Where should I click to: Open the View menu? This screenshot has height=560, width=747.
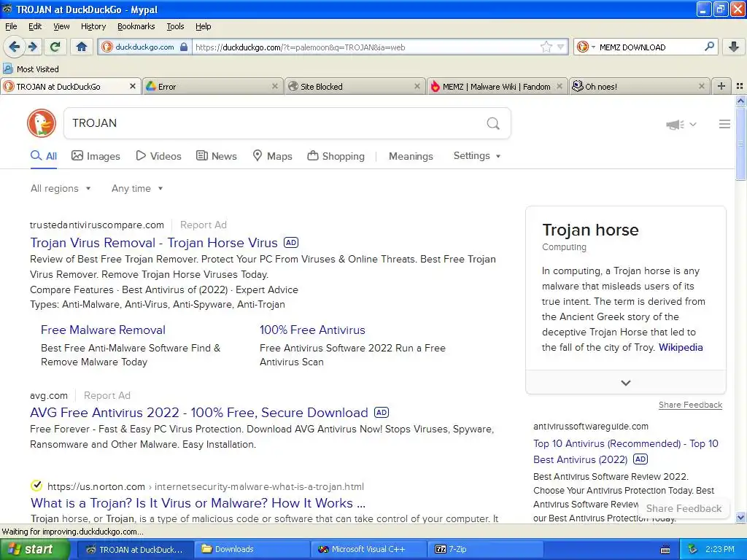pyautogui.click(x=61, y=26)
